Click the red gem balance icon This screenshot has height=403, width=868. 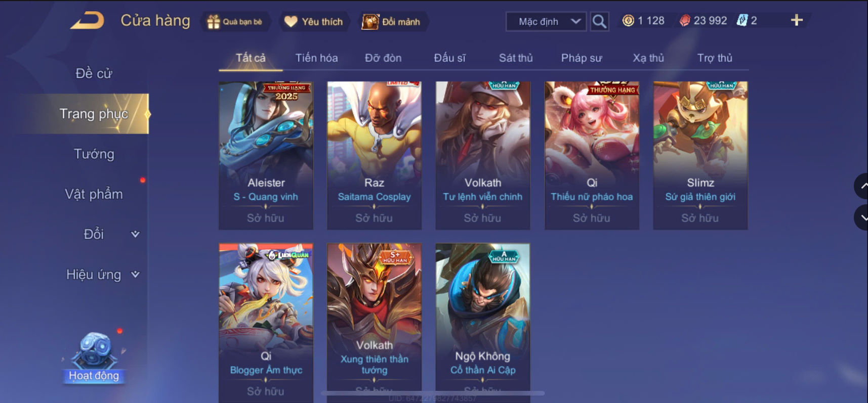(x=685, y=21)
